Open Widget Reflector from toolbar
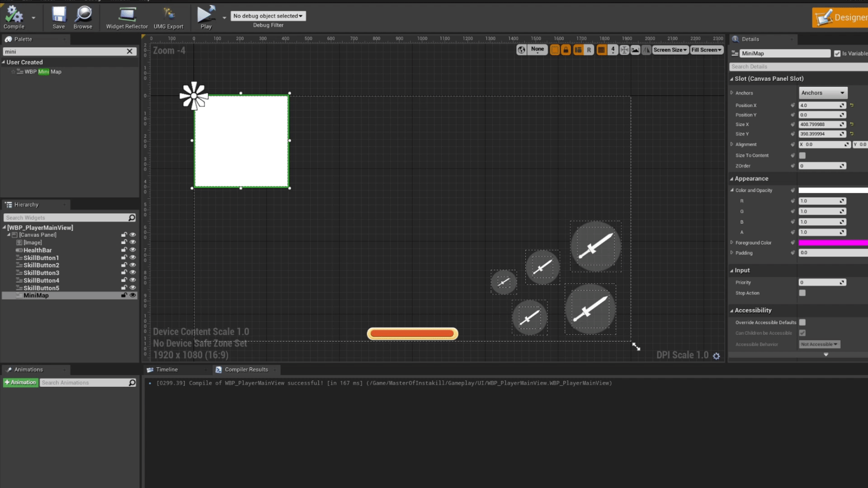 pyautogui.click(x=127, y=15)
